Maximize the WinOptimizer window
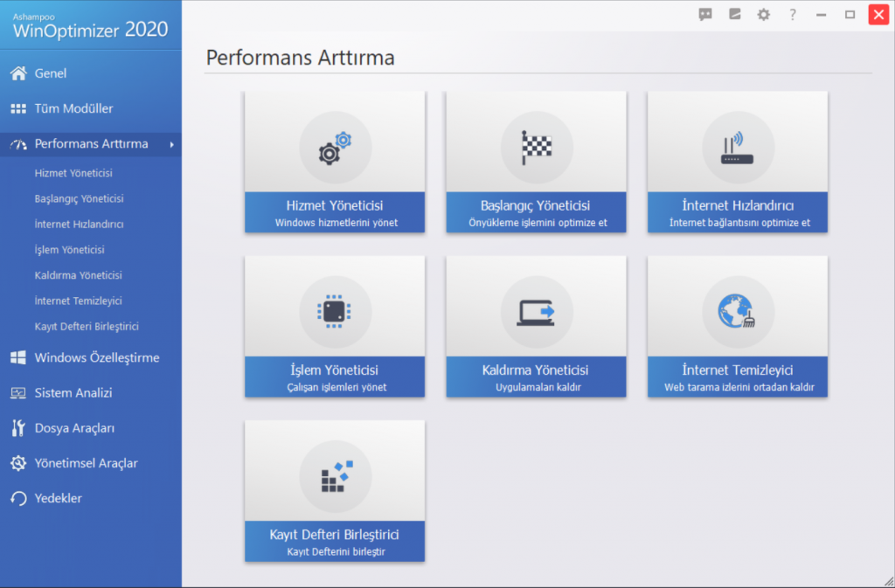The image size is (895, 588). pos(850,15)
